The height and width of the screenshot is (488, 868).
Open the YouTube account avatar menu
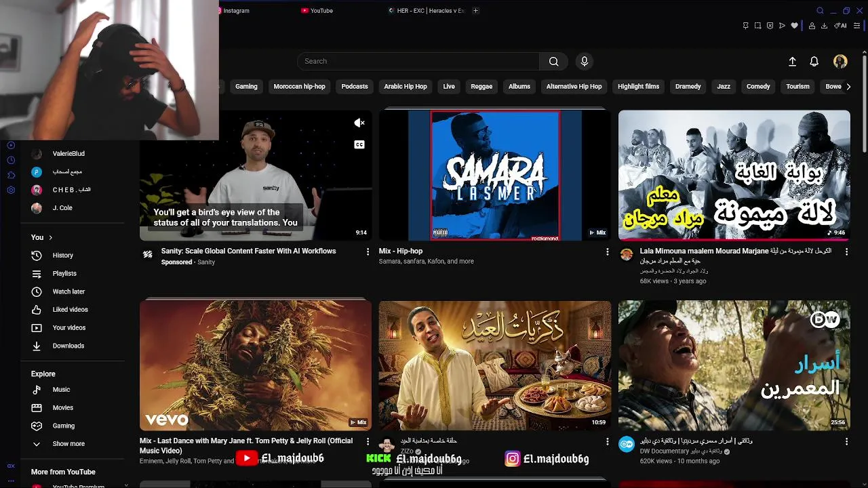coord(840,61)
